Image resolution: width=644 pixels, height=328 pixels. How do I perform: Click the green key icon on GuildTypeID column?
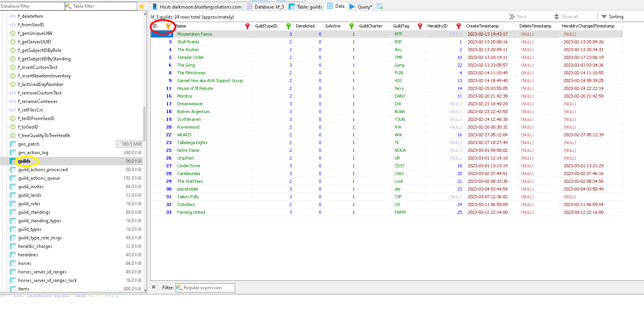point(288,26)
